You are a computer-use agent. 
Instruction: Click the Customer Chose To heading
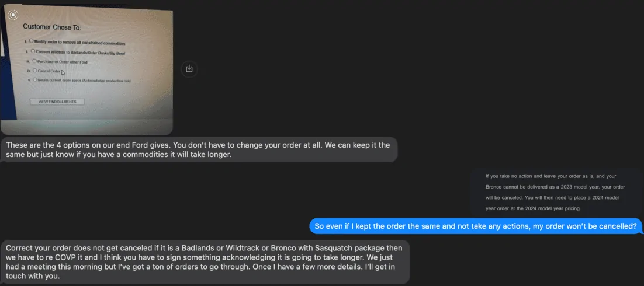click(52, 27)
